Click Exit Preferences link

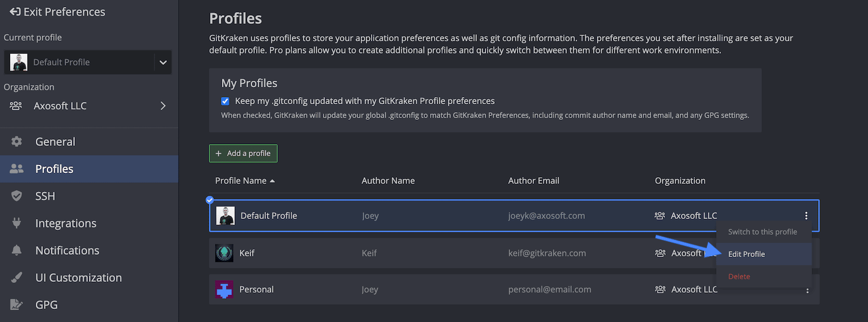tap(58, 12)
